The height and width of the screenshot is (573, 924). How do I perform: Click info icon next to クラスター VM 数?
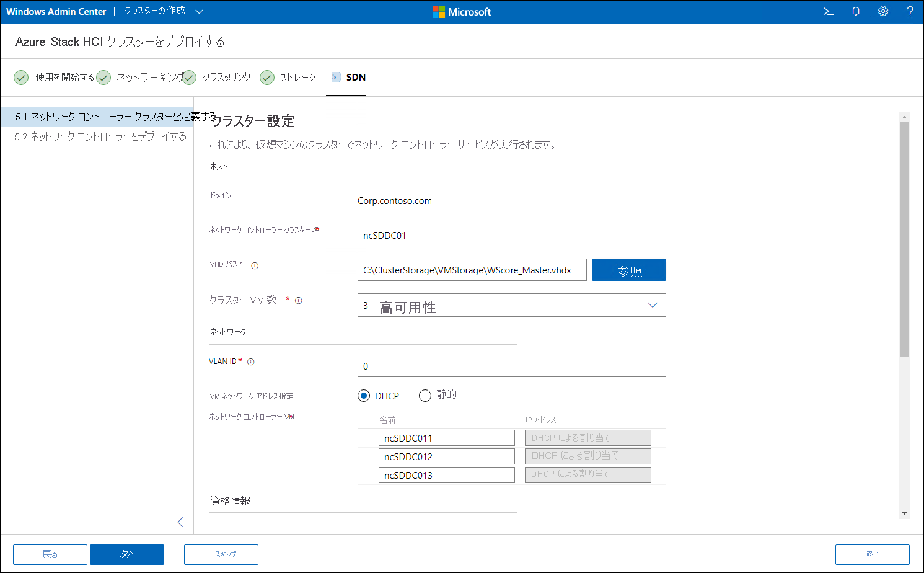[299, 301]
